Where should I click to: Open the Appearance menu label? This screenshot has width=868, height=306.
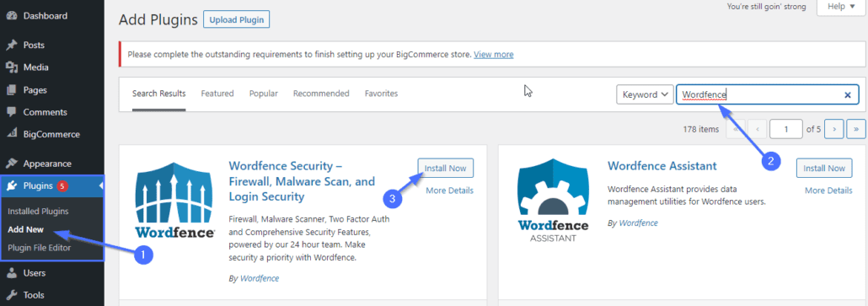click(47, 164)
